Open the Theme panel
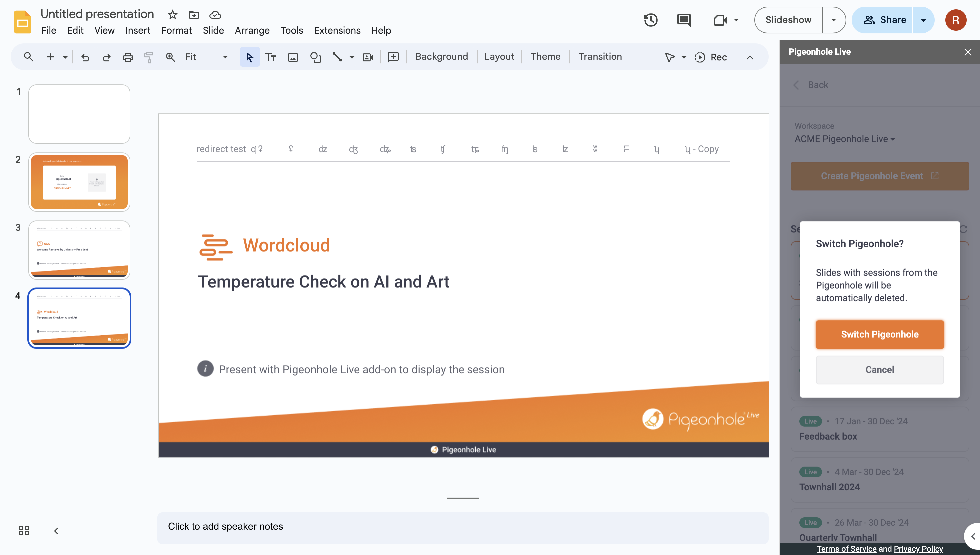This screenshot has height=555, width=980. point(545,56)
